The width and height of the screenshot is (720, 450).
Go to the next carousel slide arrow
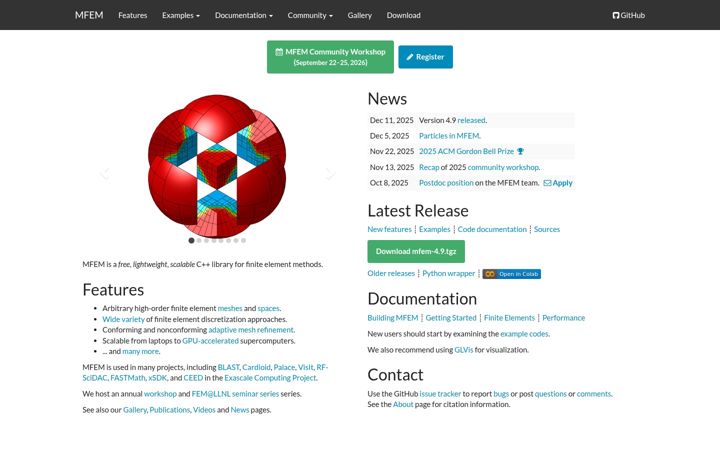click(330, 174)
